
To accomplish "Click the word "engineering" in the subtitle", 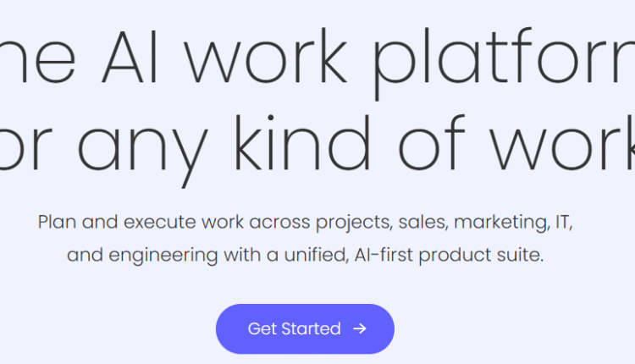I will click(x=163, y=256).
